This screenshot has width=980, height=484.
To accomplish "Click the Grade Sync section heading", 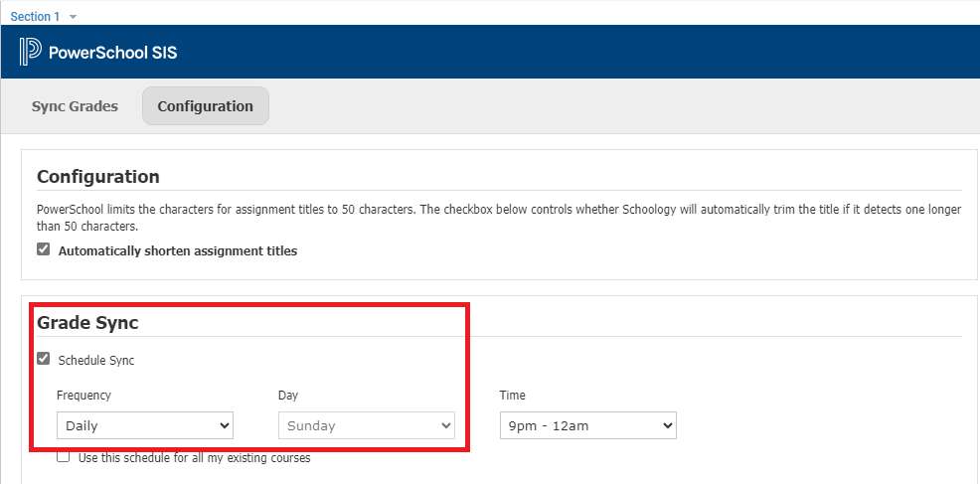I will [87, 323].
